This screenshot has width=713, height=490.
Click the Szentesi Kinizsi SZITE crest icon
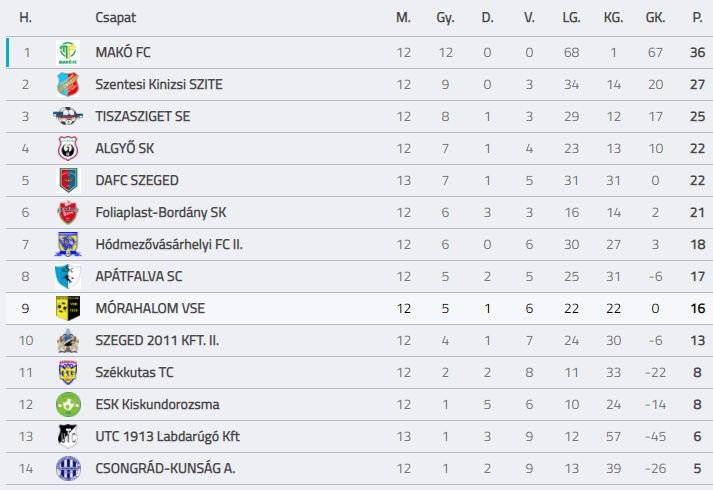point(68,85)
